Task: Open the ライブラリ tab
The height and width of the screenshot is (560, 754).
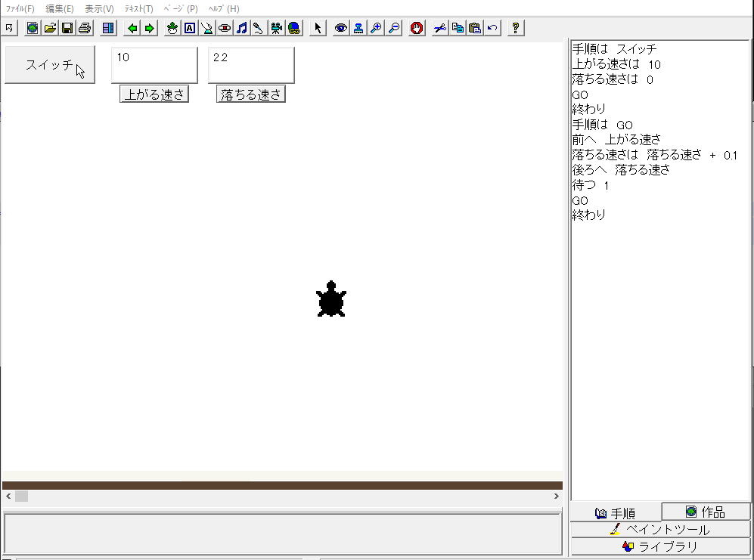Action: coord(660,546)
